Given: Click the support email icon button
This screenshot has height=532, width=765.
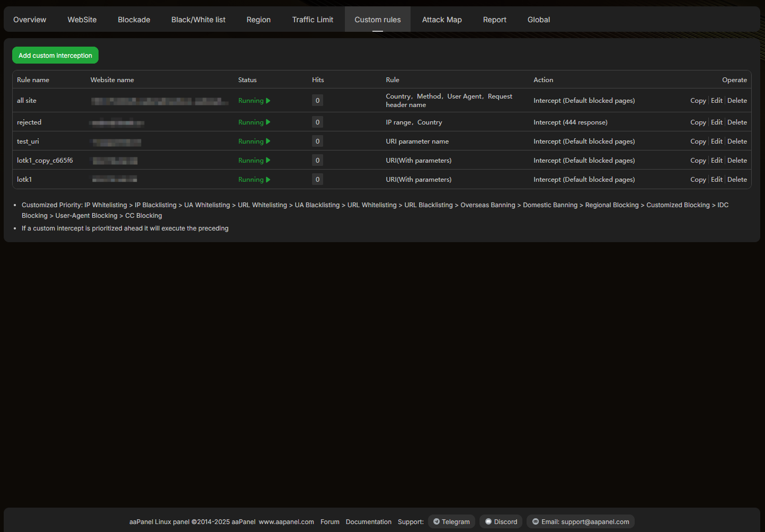Looking at the screenshot, I should (x=536, y=522).
